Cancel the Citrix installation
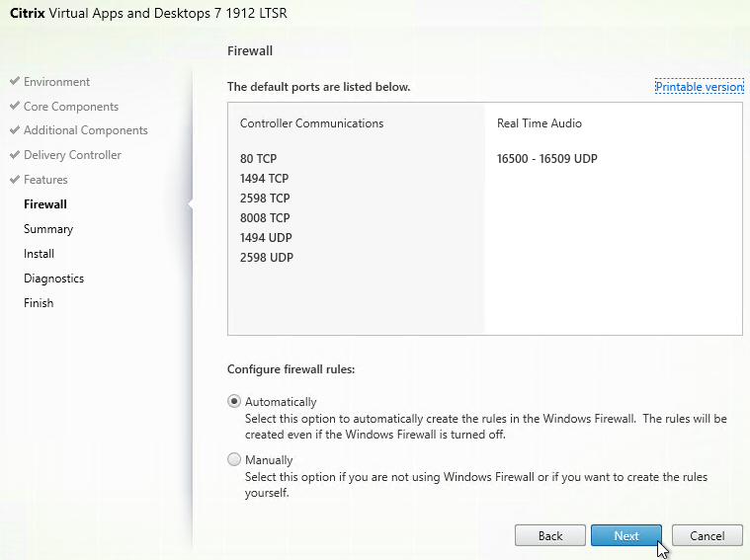Image resolution: width=750 pixels, height=560 pixels. click(707, 535)
